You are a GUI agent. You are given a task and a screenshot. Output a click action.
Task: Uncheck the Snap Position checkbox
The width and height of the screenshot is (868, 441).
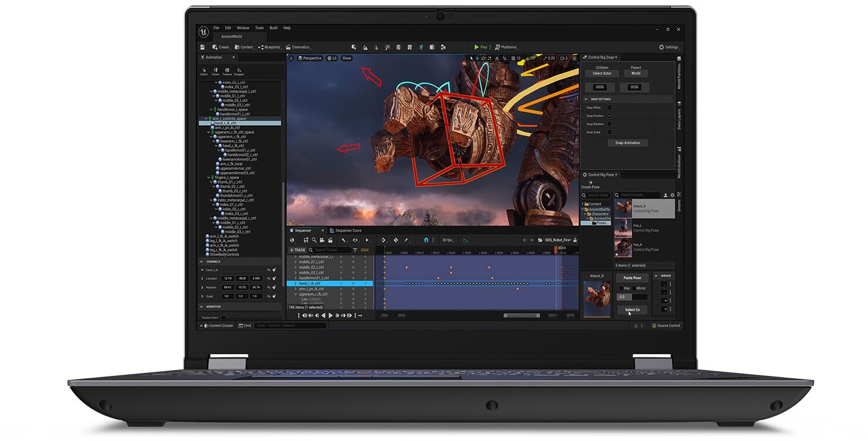609,116
